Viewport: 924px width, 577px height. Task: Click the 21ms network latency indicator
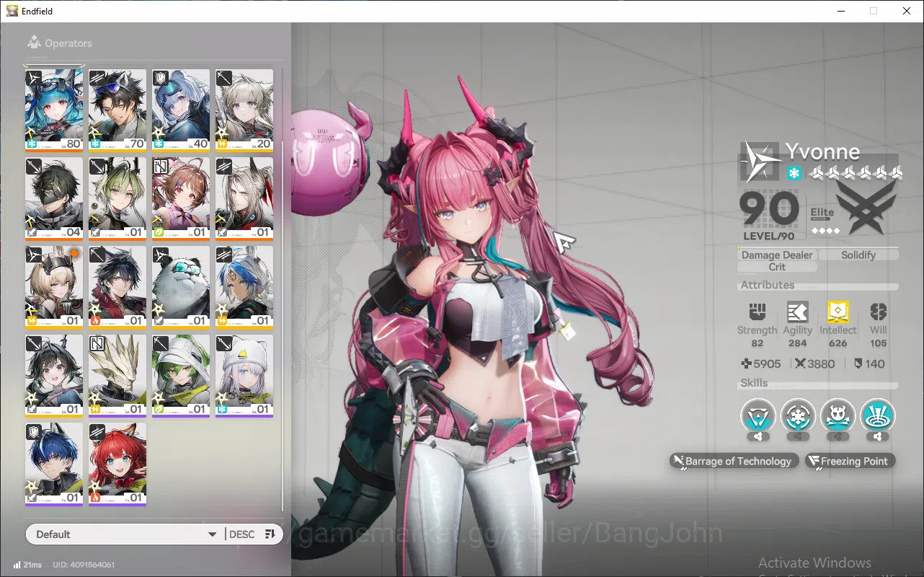tap(27, 565)
